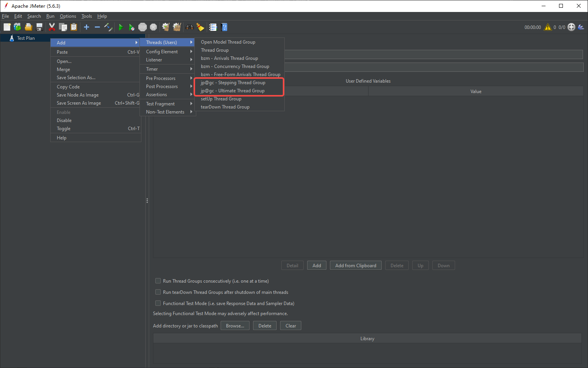Click the Clear All double-broom icon
588x368 pixels.
point(177,27)
